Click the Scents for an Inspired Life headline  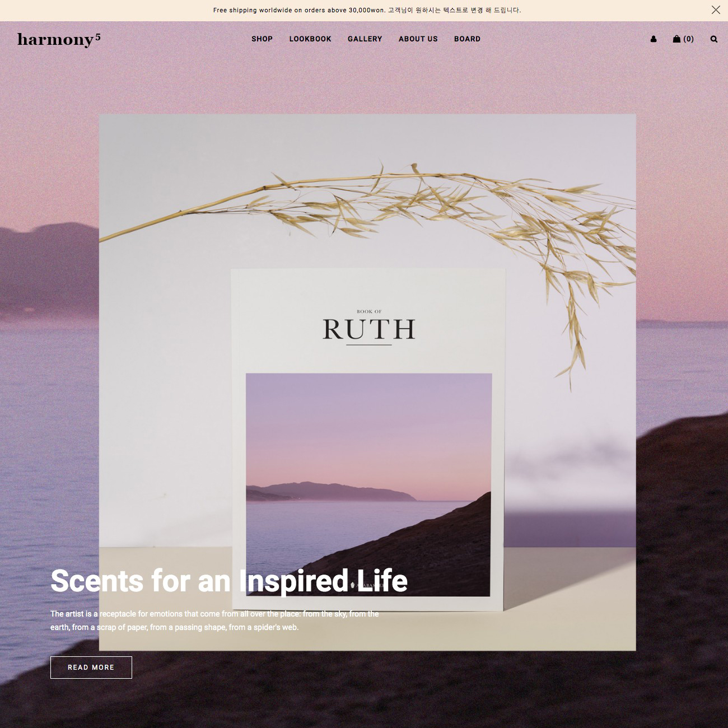pos(229,581)
